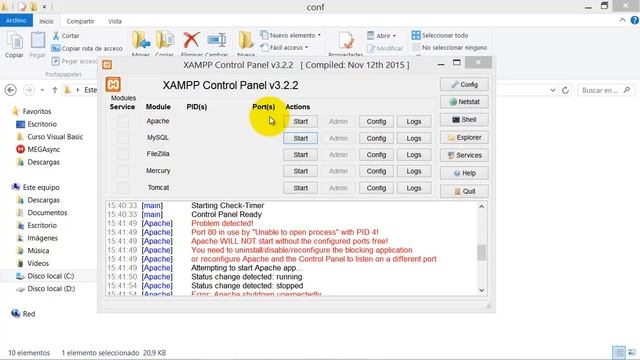The height and width of the screenshot is (360, 640).
Task: Open XAMPP global Config with wrench icon
Action: [x=464, y=84]
